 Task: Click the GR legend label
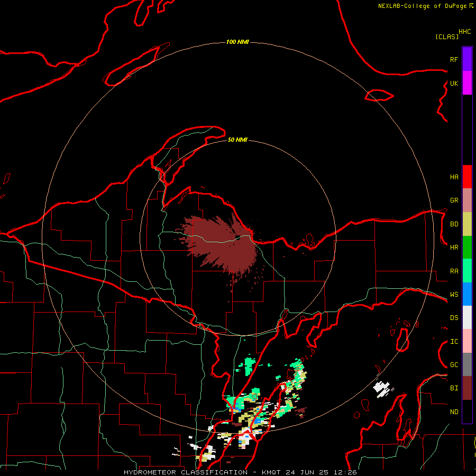pyautogui.click(x=454, y=200)
